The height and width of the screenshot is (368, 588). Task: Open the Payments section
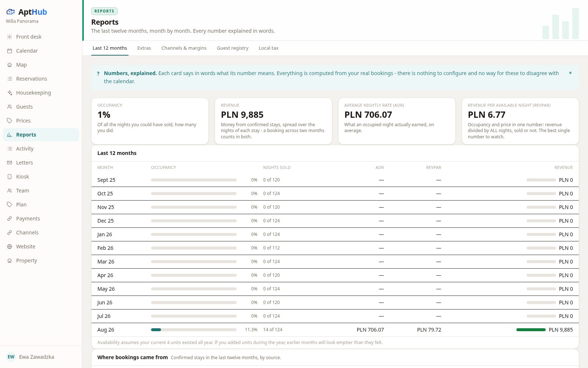click(x=41, y=219)
